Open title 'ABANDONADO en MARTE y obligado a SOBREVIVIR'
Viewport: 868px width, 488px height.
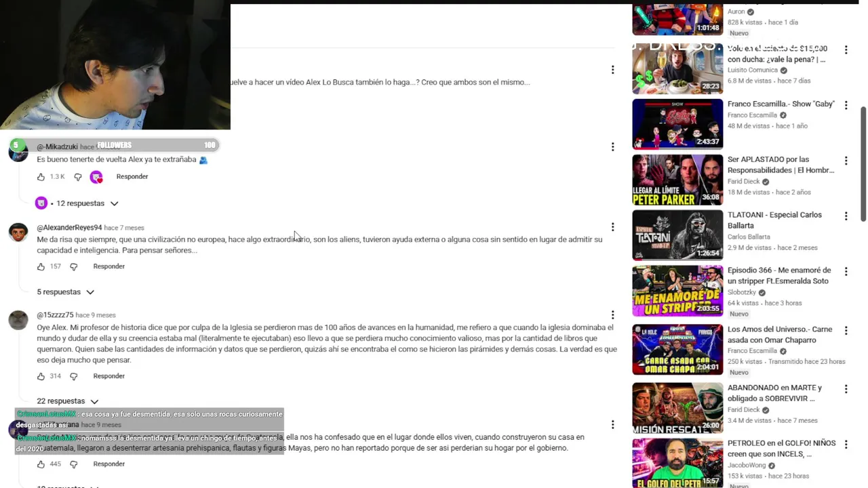click(x=774, y=393)
